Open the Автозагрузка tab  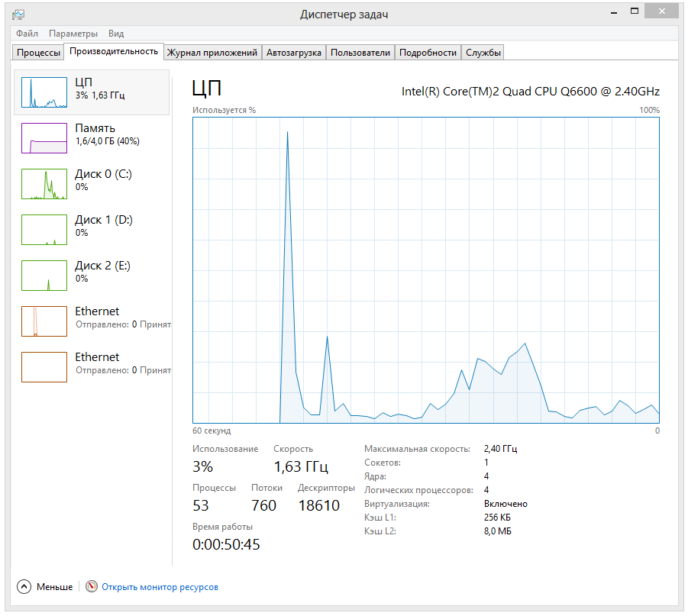point(293,53)
